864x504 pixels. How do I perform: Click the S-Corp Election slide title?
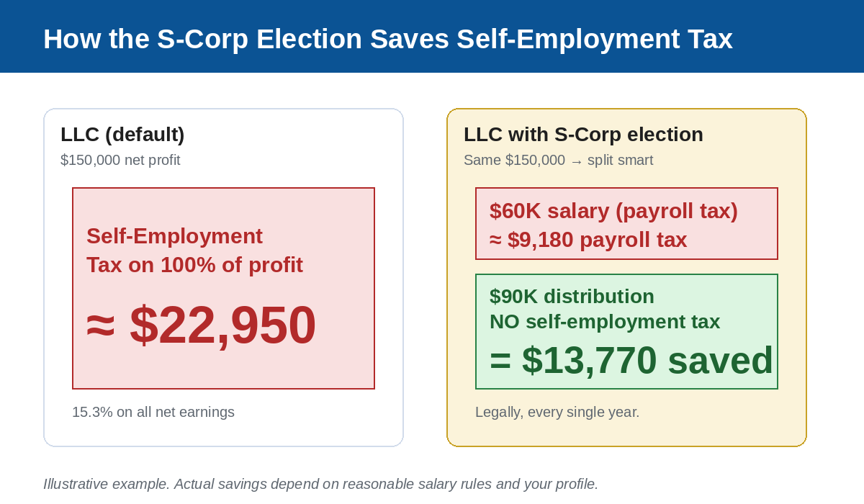click(x=387, y=39)
